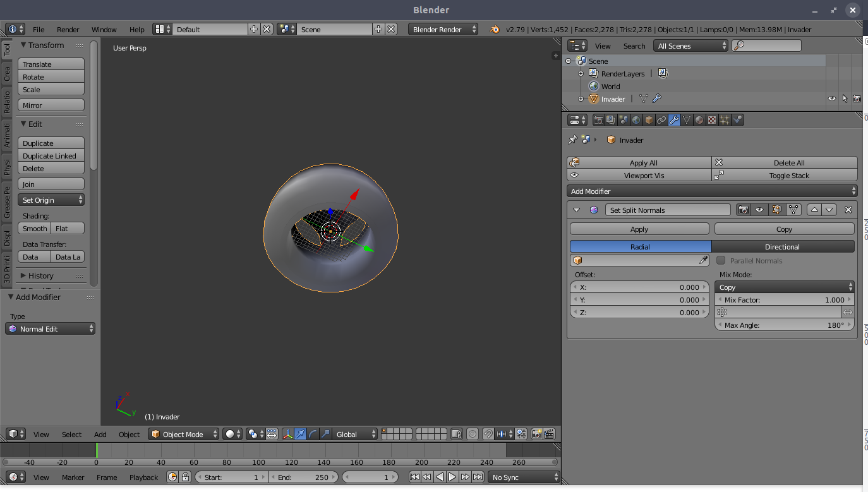Switch to the Directional mode tab
This screenshot has height=492, width=868.
(x=783, y=247)
